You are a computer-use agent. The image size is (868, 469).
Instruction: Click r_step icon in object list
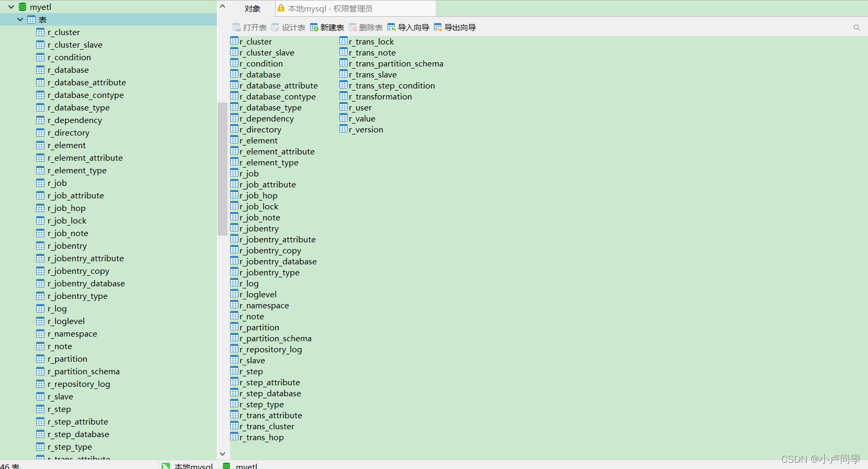pyautogui.click(x=234, y=371)
